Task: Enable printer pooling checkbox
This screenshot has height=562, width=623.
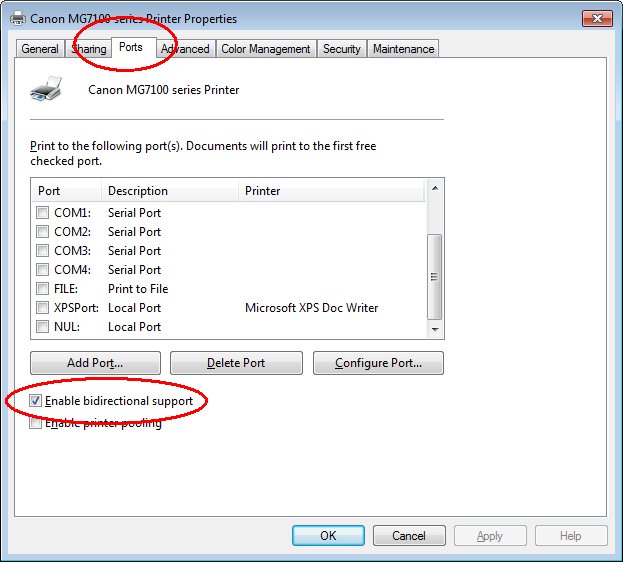Action: [x=36, y=423]
